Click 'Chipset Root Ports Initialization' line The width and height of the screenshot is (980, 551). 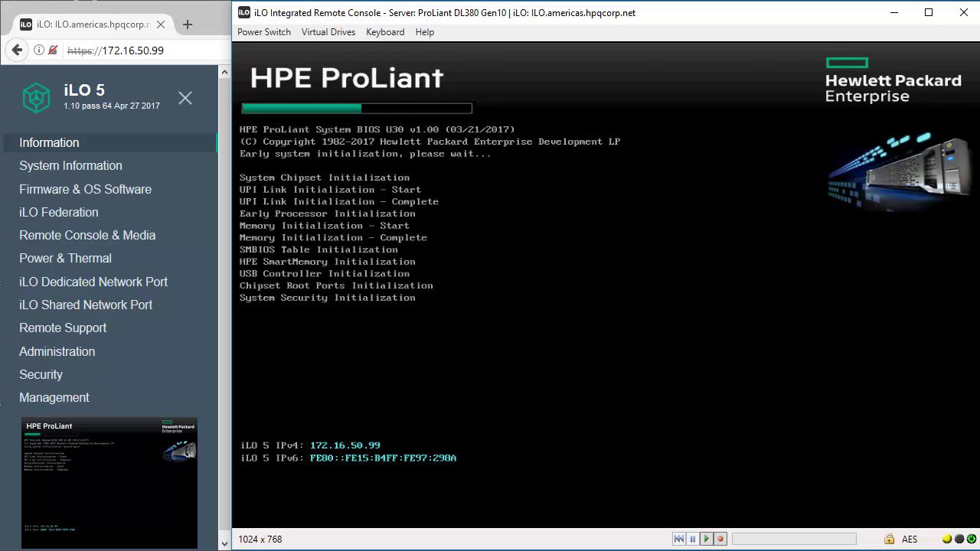coord(336,285)
